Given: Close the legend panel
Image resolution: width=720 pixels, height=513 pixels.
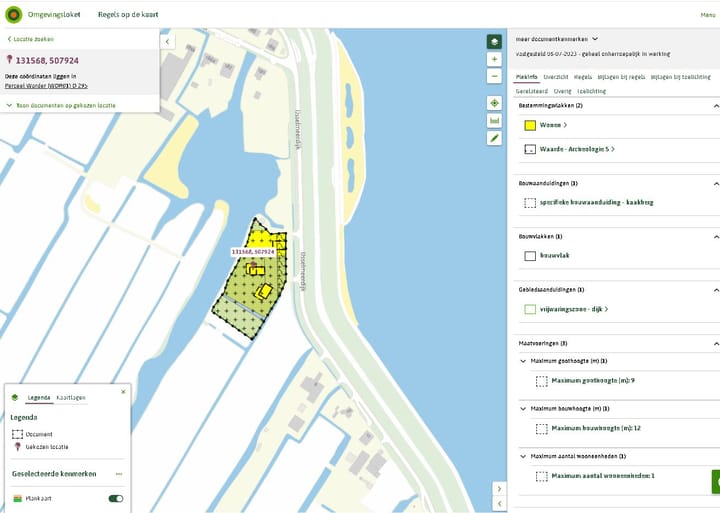Looking at the screenshot, I should click(124, 392).
